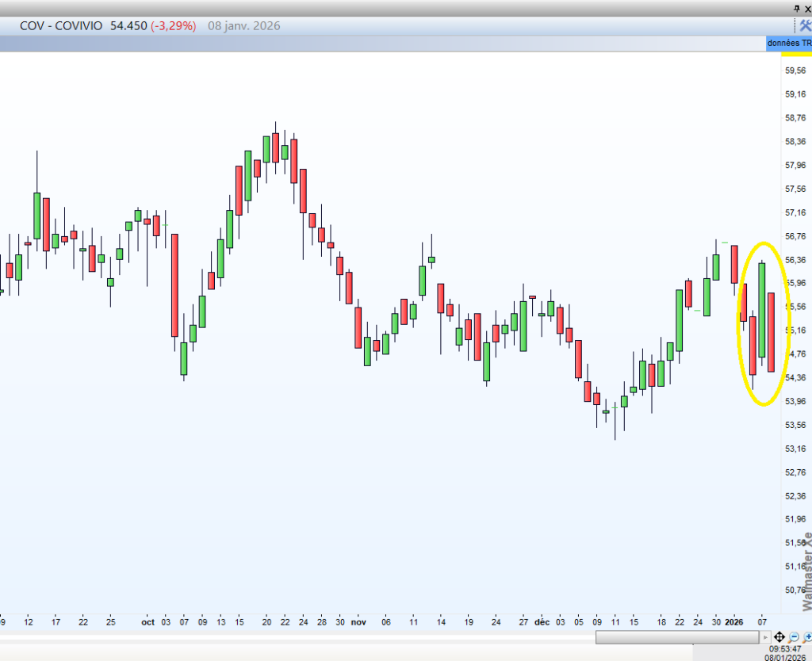This screenshot has width=812, height=661.
Task: Zoom in with the plus magnifier icon
Action: (x=807, y=637)
